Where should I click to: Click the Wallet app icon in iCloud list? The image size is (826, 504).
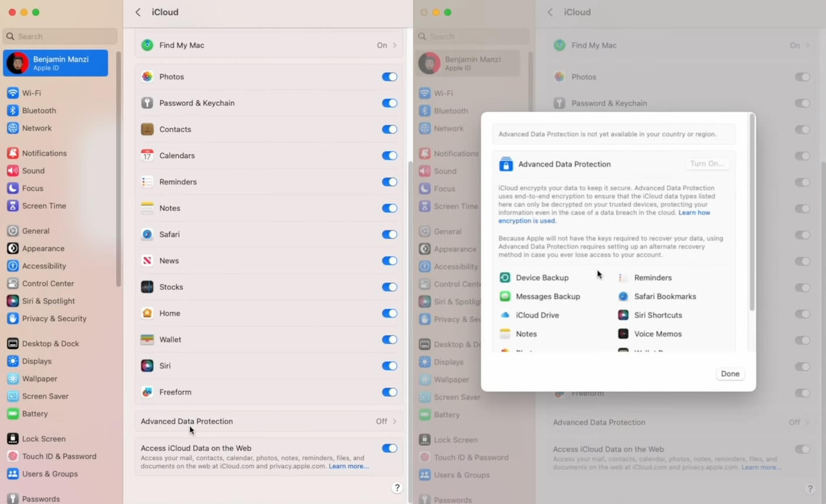147,339
